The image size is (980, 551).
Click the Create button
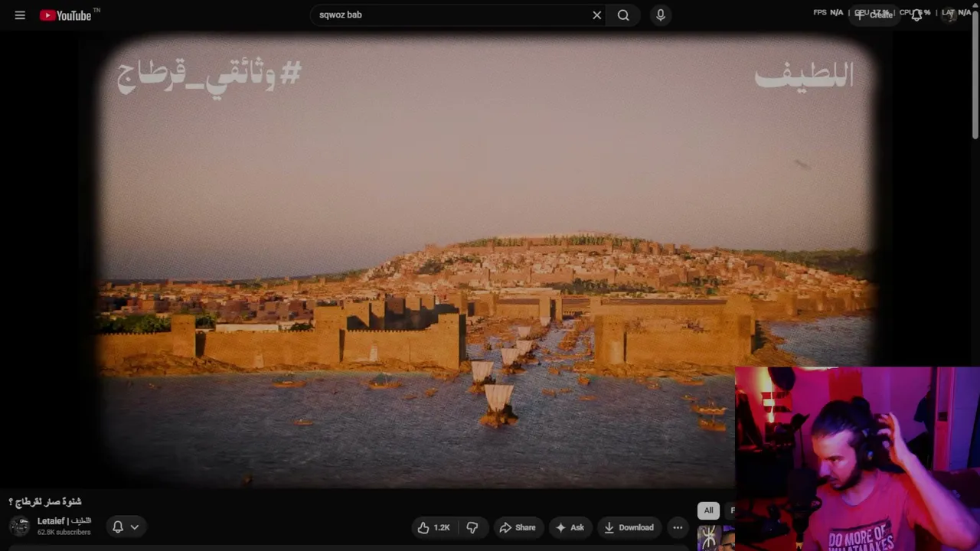pyautogui.click(x=874, y=15)
